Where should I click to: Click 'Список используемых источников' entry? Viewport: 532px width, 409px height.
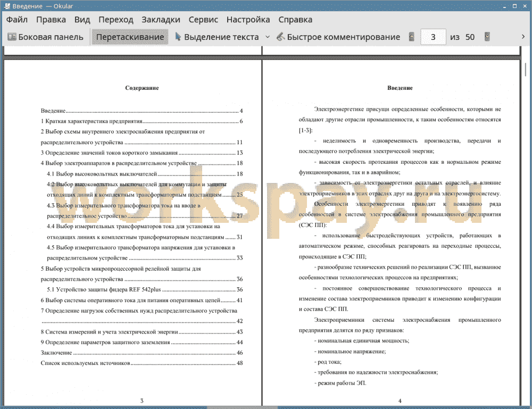[142, 363]
